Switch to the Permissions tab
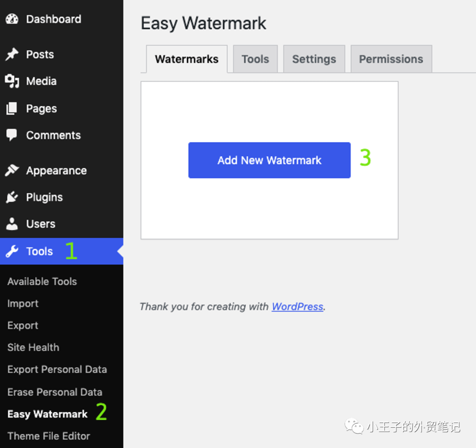This screenshot has width=476, height=448. (x=391, y=59)
